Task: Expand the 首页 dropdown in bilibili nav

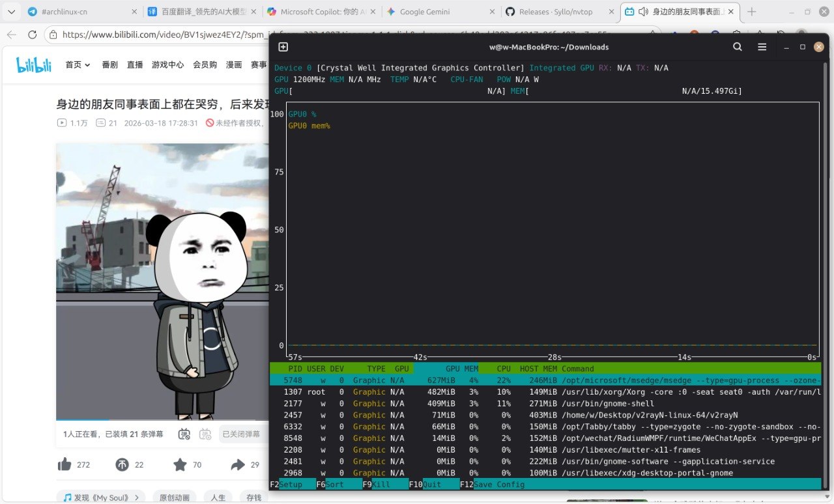Action: point(78,64)
